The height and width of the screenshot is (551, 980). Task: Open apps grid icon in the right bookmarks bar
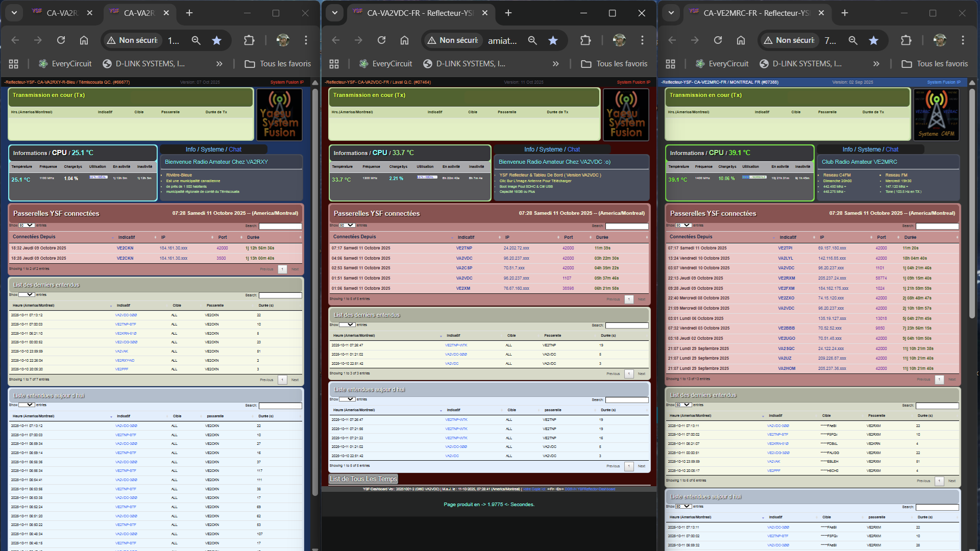(x=670, y=64)
